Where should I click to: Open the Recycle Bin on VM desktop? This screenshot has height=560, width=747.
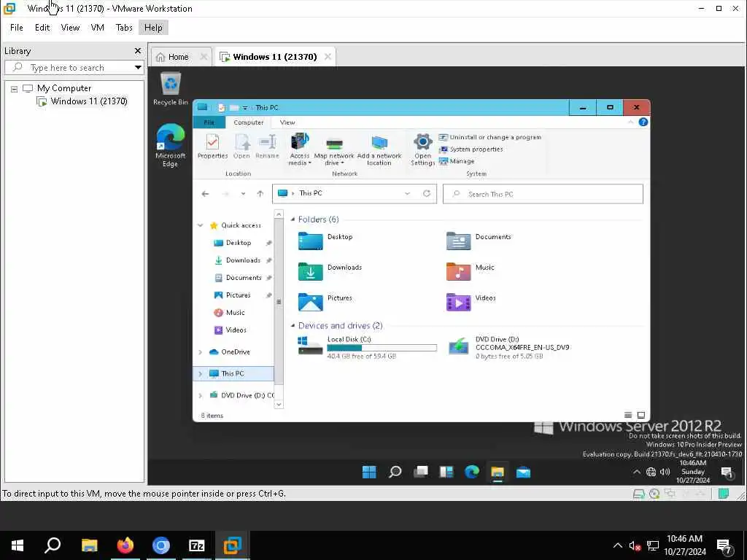click(171, 88)
